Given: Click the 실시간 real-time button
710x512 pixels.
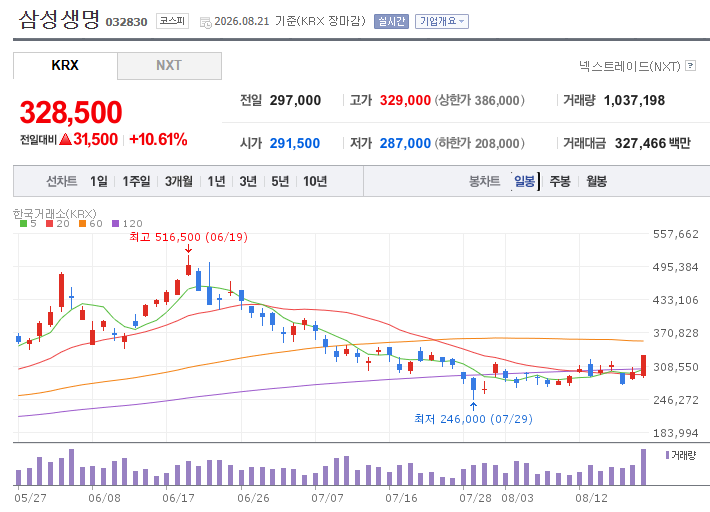Looking at the screenshot, I should tap(391, 21).
